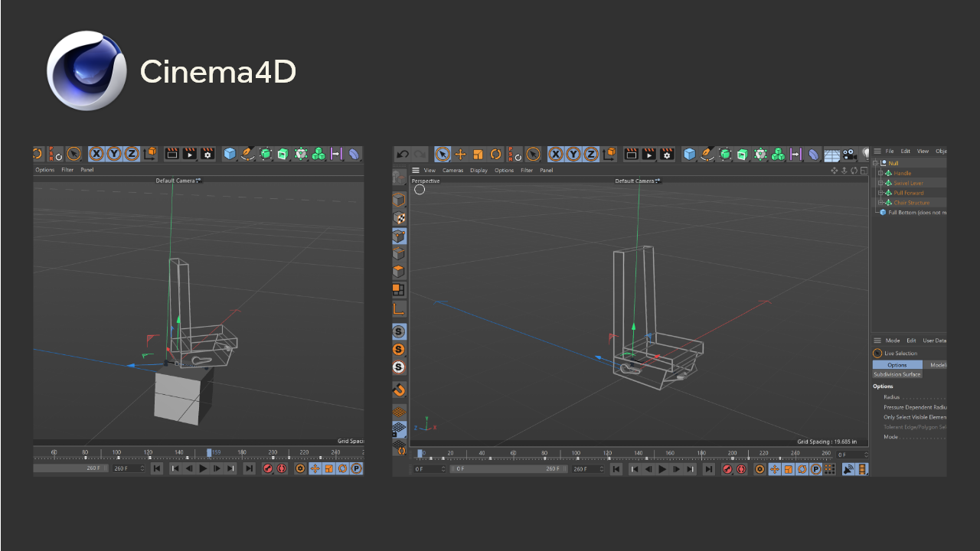This screenshot has width=980, height=551.
Task: Toggle X axis lock in left window
Action: (x=96, y=154)
